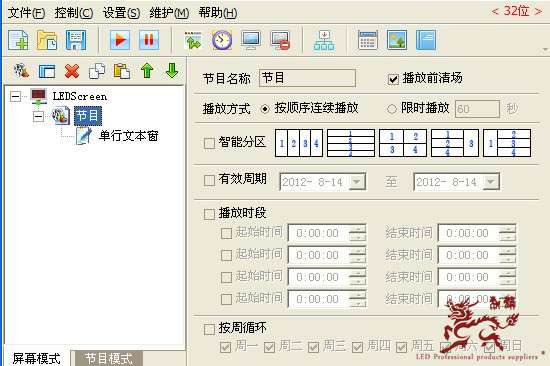Pause playback with the pause icon
Image resolution: width=550 pixels, height=366 pixels.
[149, 40]
